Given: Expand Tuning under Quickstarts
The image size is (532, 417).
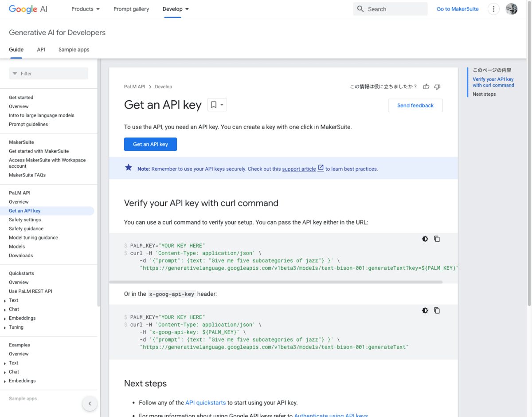Looking at the screenshot, I should [5, 327].
